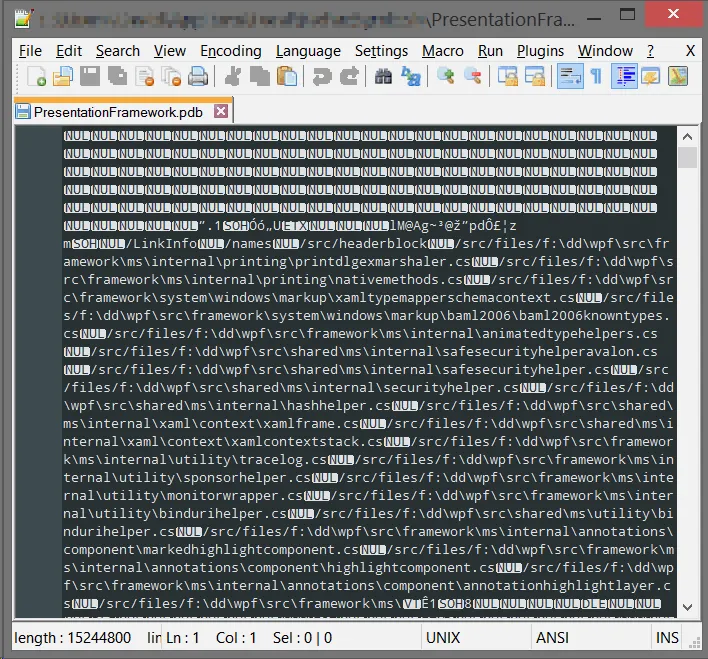
Task: Click the ANSI encoding status field
Action: 552,638
